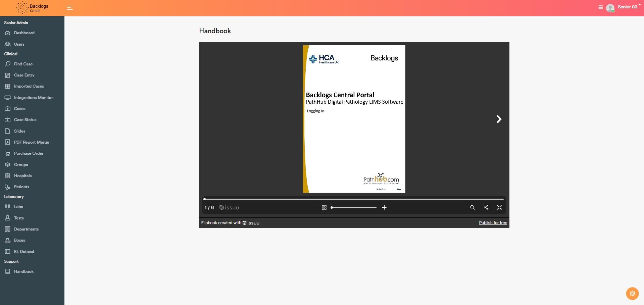Viewport: 644px width, 305px height.
Task: Open the Find Case menu item
Action: coord(23,64)
